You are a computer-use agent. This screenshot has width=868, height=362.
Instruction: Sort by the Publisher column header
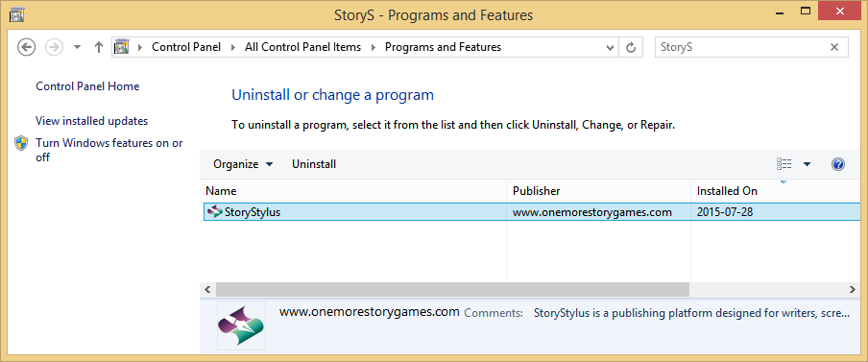coord(598,191)
